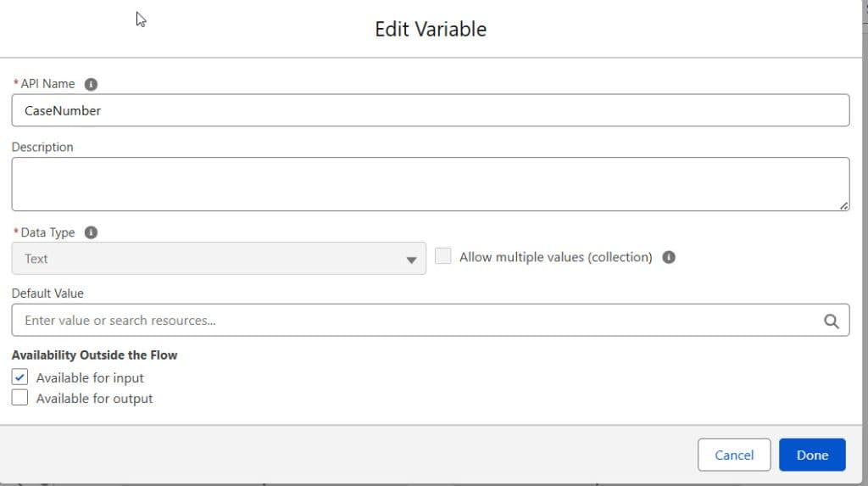Enable Allow multiple values (collection) checkbox
868x486 pixels.
(442, 256)
